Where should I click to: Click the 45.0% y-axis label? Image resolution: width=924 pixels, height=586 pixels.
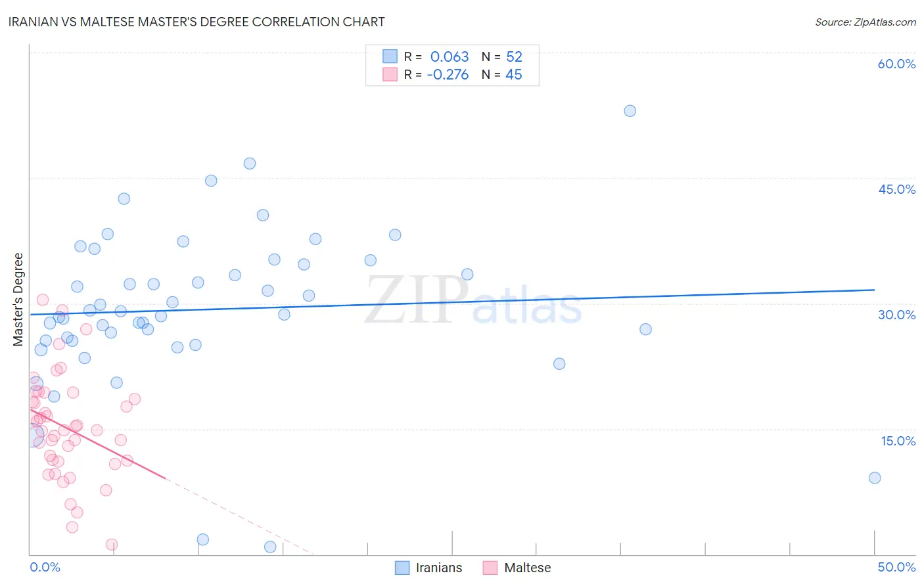tap(896, 189)
